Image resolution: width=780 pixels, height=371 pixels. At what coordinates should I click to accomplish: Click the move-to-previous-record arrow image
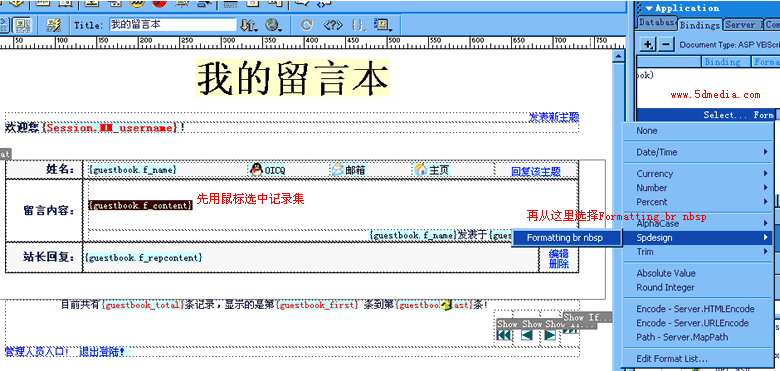tap(526, 335)
